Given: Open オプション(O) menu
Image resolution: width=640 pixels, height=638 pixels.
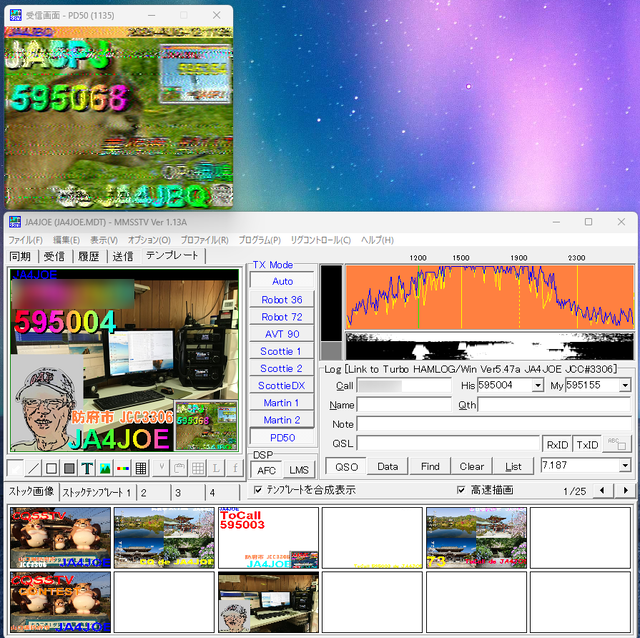Looking at the screenshot, I should (149, 240).
